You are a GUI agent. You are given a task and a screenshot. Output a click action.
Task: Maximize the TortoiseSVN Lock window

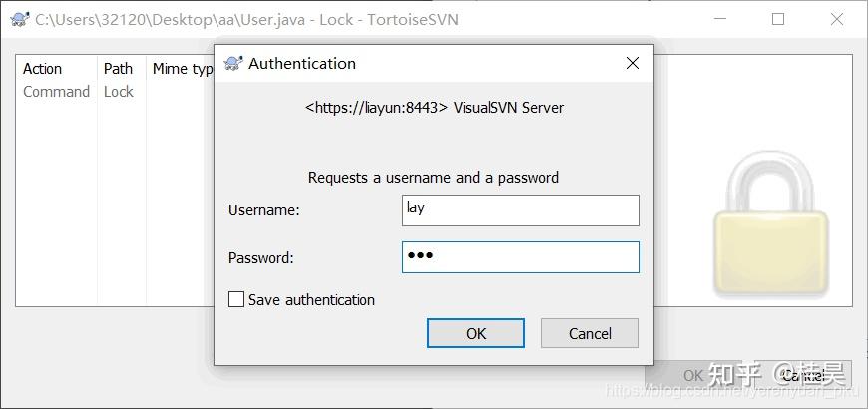pos(778,19)
